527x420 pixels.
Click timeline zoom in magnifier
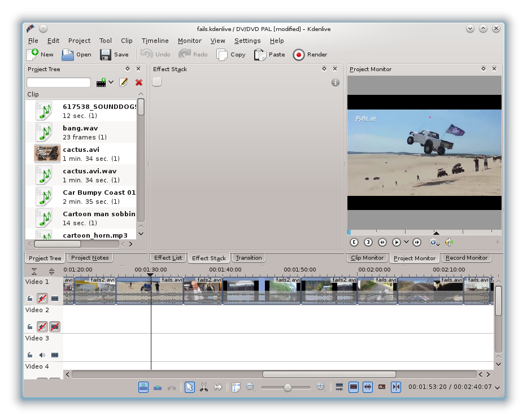pyautogui.click(x=320, y=387)
